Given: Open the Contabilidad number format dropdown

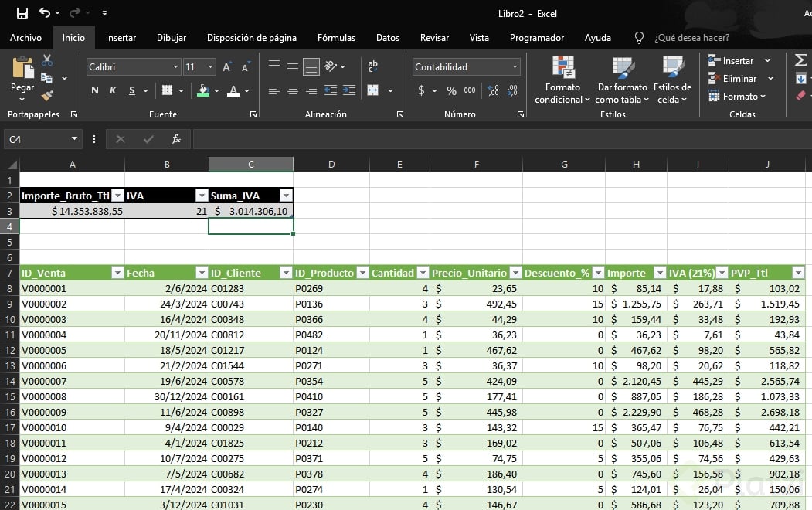Looking at the screenshot, I should point(515,67).
